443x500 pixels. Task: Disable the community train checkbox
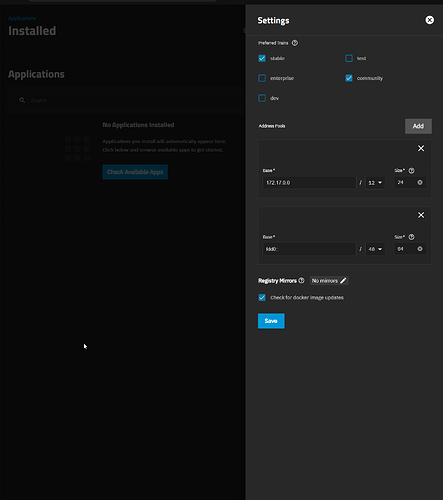[x=349, y=78]
